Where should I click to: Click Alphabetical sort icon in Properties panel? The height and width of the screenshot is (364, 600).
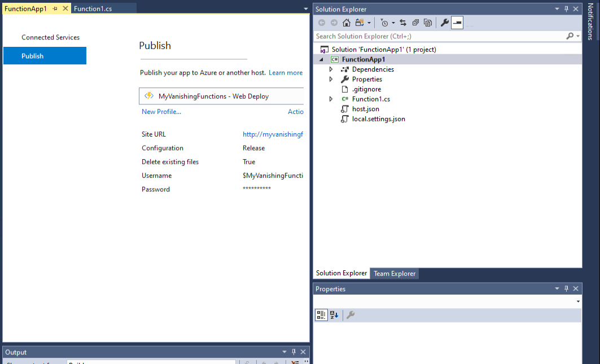click(334, 315)
